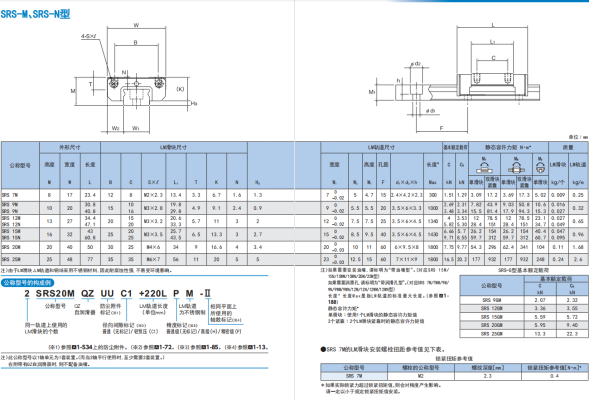Click the "3.5×6×3.3" hole size cell
Viewport: 589px width, 400px height.
coord(407,208)
